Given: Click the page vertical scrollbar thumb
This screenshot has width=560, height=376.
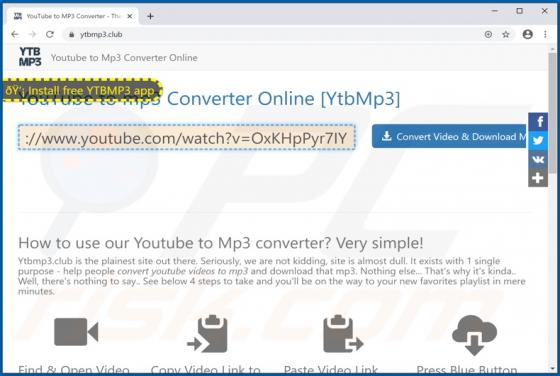Looking at the screenshot, I should point(552,112).
